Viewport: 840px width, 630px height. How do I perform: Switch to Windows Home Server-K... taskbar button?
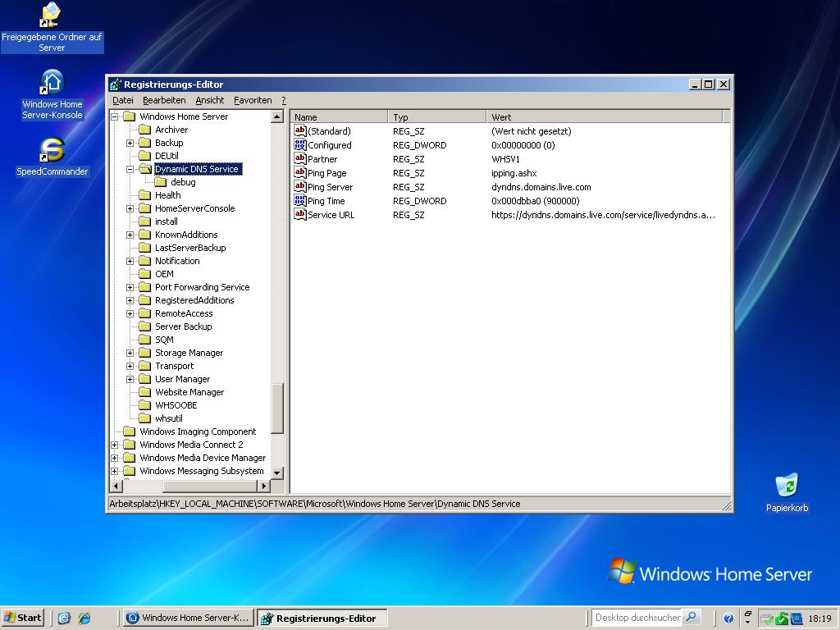click(x=188, y=618)
